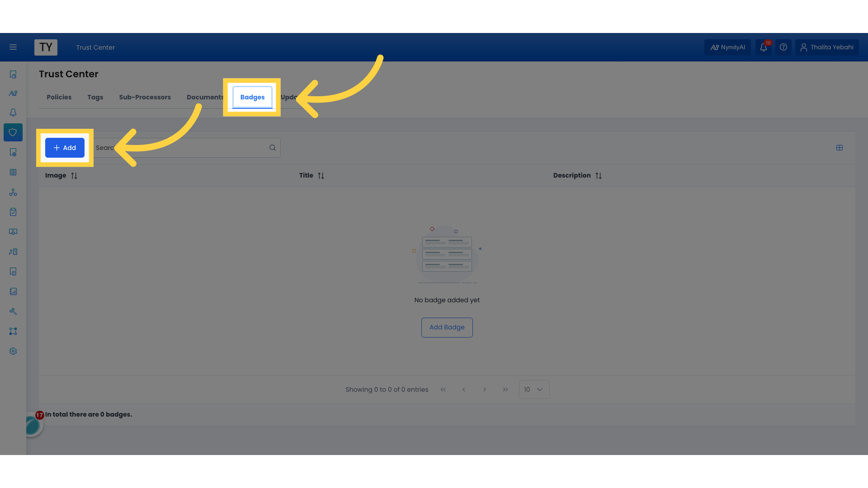The image size is (868, 488).
Task: Click the highlighted Add button
Action: coord(65,147)
